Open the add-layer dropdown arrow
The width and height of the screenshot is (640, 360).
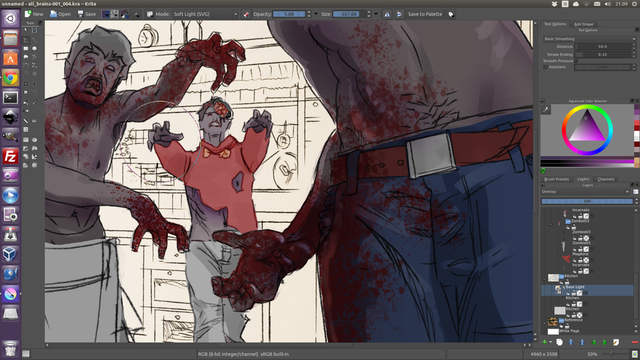click(551, 342)
